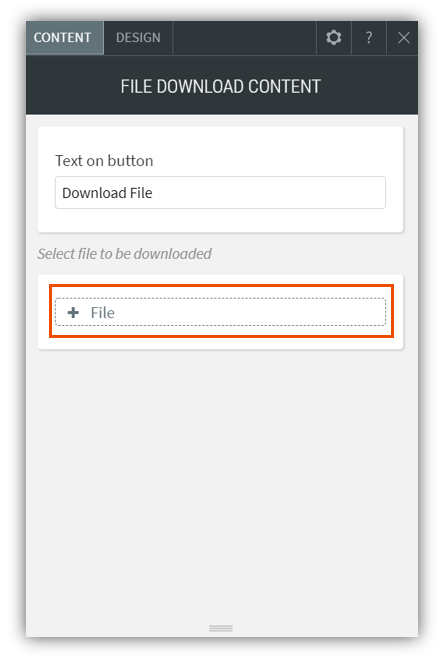Click the FILE DOWNLOAD CONTENT header title
Viewport: 443px width, 672px height.
tap(221, 86)
